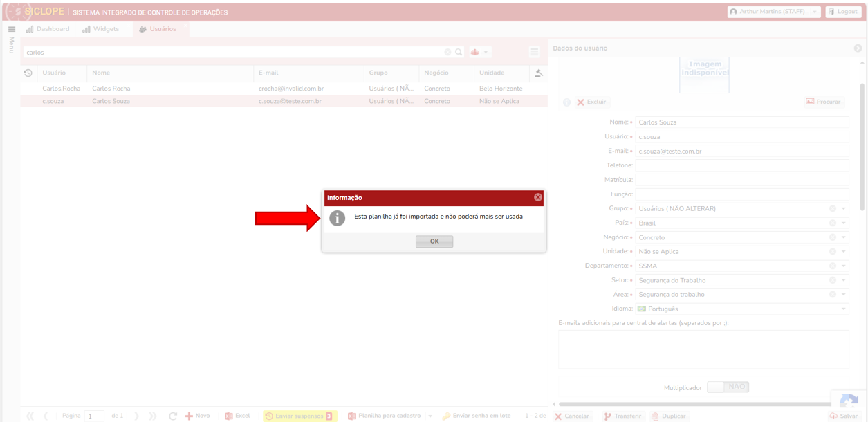Viewport: 868px width, 422px height.
Task: Close the Informação dialog with X
Action: pos(537,198)
